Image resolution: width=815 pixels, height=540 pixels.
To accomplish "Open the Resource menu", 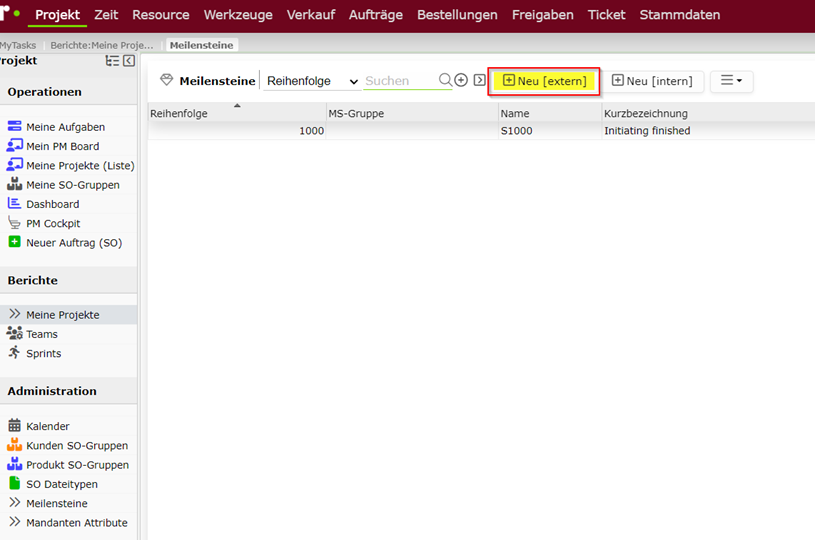I will (161, 15).
